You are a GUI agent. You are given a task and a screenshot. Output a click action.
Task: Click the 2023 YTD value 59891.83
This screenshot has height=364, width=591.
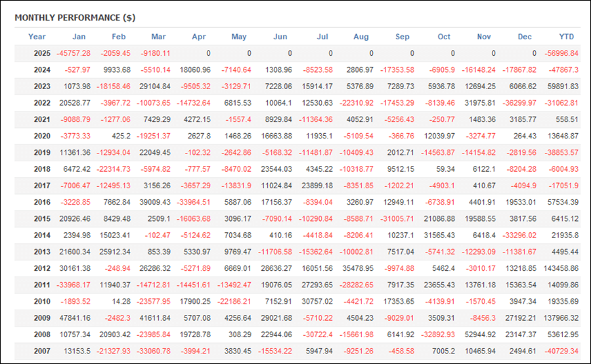(563, 86)
